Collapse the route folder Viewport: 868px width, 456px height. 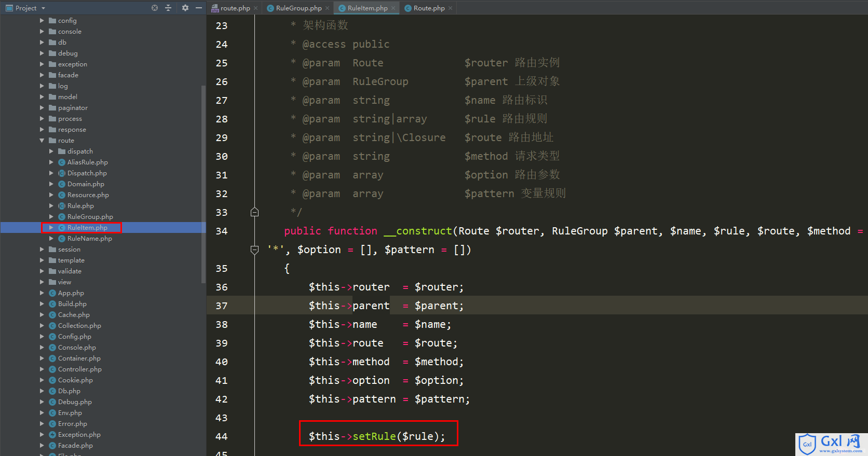[x=42, y=141]
